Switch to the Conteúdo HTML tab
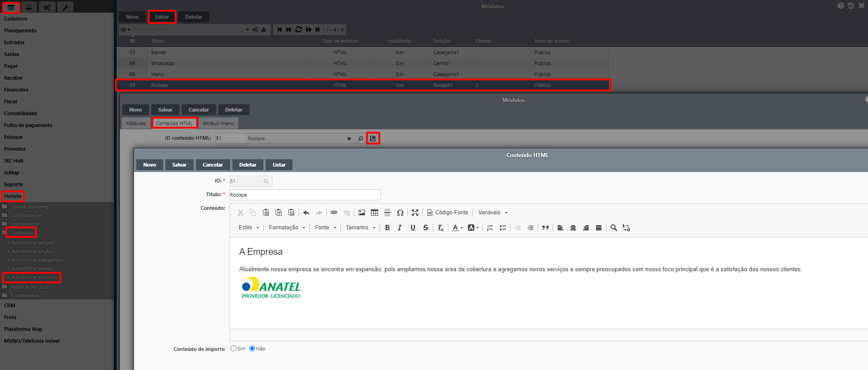 pyautogui.click(x=174, y=123)
